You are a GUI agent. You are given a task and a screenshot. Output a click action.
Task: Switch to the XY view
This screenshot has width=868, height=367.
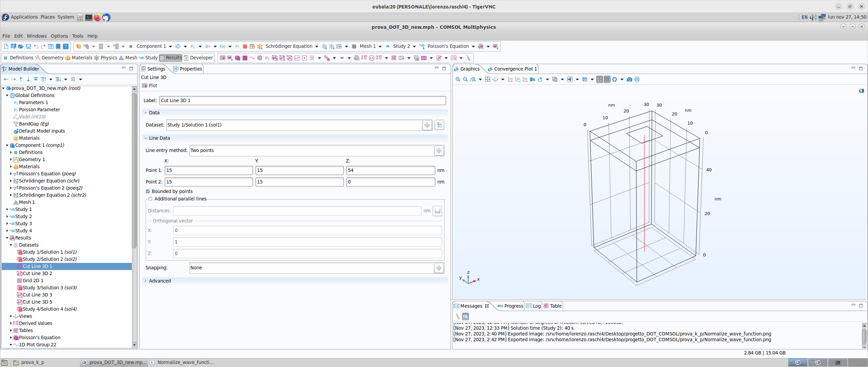tap(510, 79)
